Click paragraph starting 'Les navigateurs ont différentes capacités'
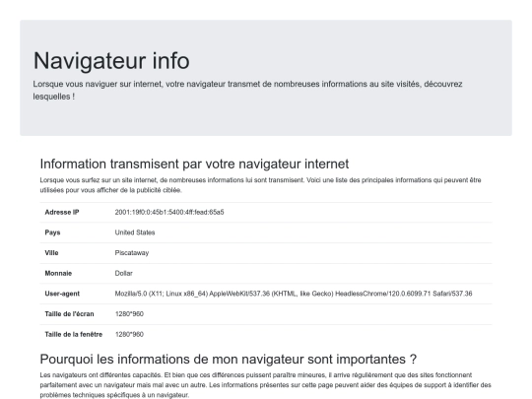Viewport: 532px width, 399px height. pos(266,385)
